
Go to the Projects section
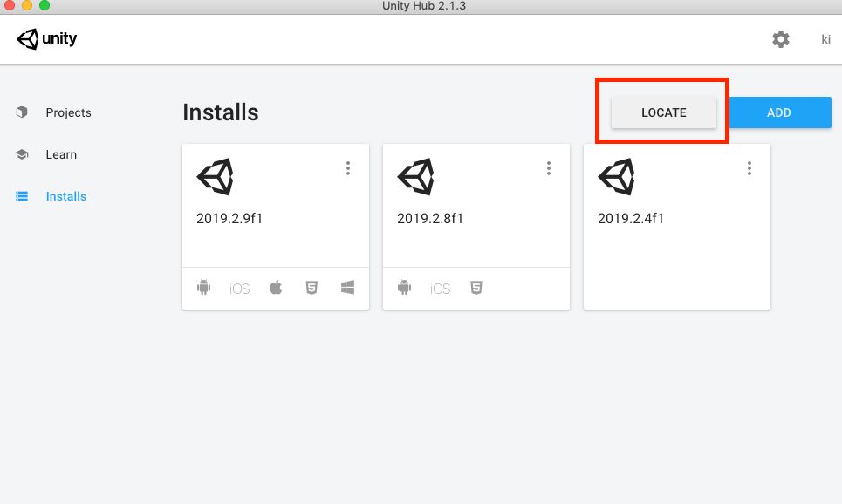pyautogui.click(x=68, y=112)
